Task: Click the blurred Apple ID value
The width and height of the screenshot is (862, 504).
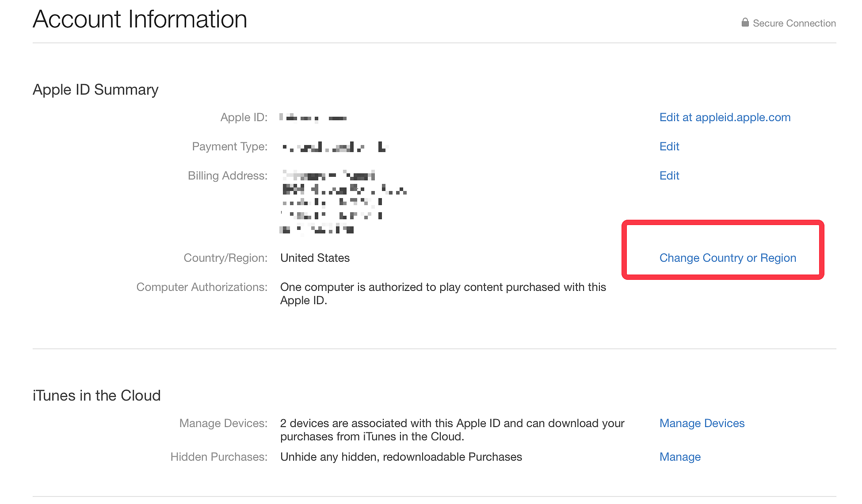Action: pos(313,118)
